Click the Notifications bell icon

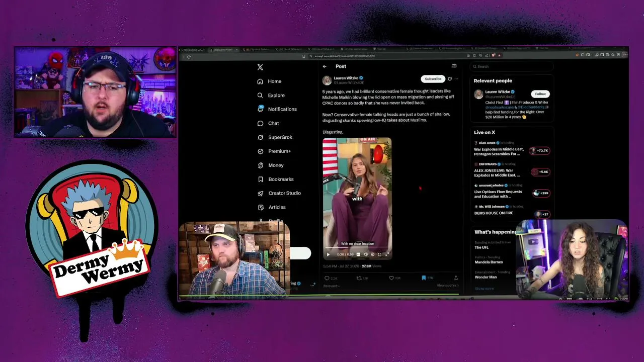[260, 109]
